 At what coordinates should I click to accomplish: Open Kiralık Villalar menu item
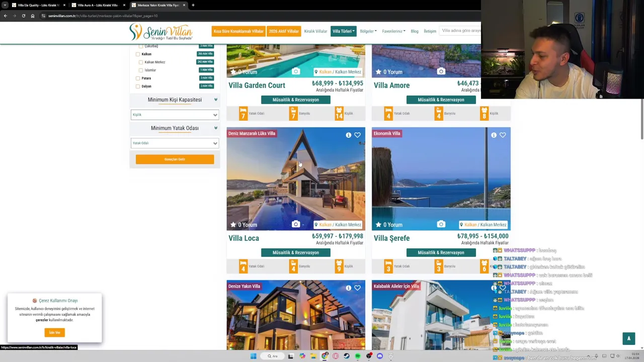(x=315, y=31)
